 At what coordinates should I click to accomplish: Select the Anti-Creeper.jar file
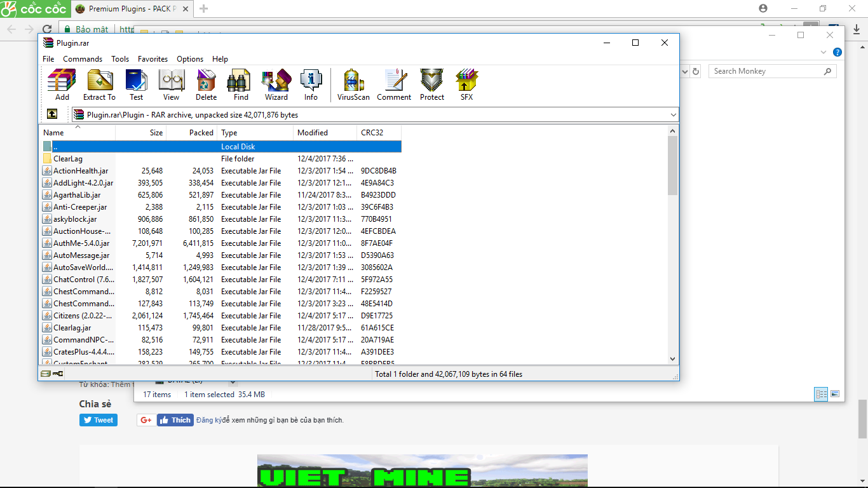coord(221,207)
